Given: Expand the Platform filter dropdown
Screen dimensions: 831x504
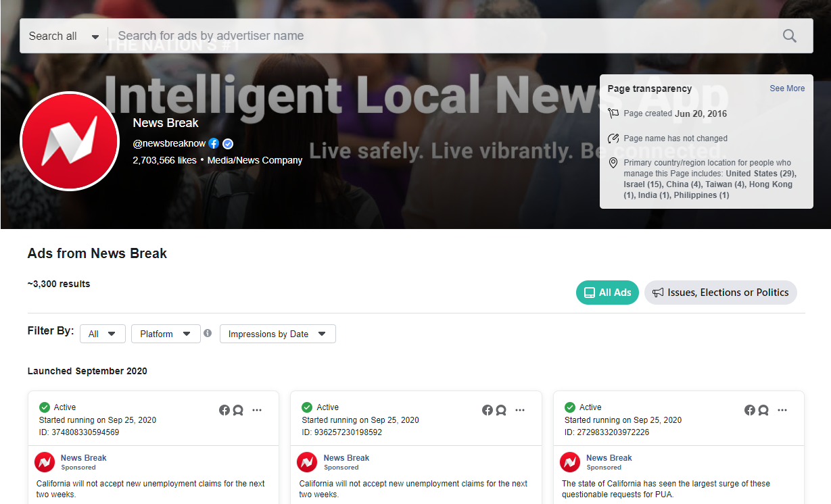Looking at the screenshot, I should (x=166, y=334).
